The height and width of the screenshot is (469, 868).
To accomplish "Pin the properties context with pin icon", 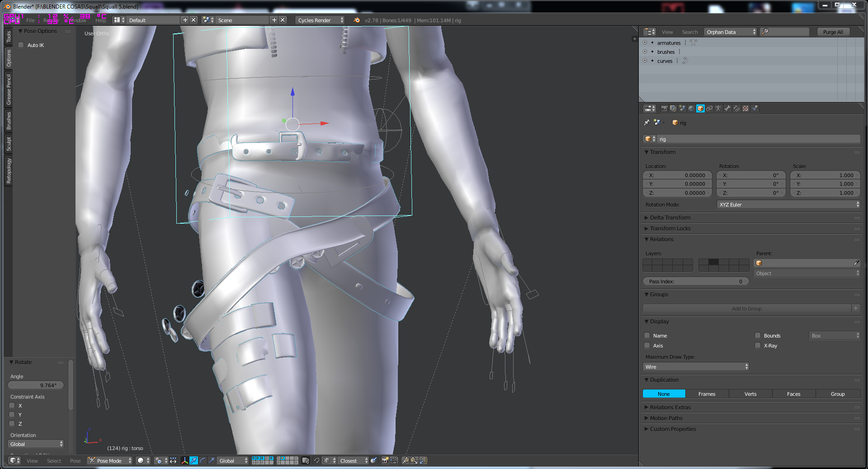I will pyautogui.click(x=646, y=122).
